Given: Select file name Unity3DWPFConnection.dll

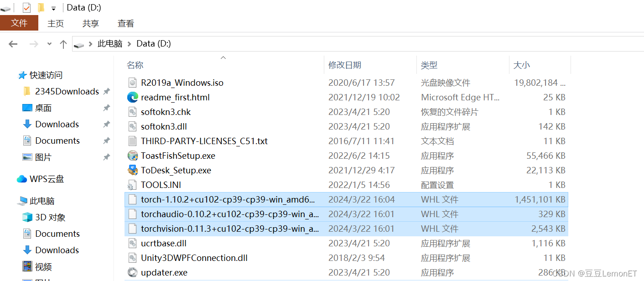Looking at the screenshot, I should [x=194, y=258].
